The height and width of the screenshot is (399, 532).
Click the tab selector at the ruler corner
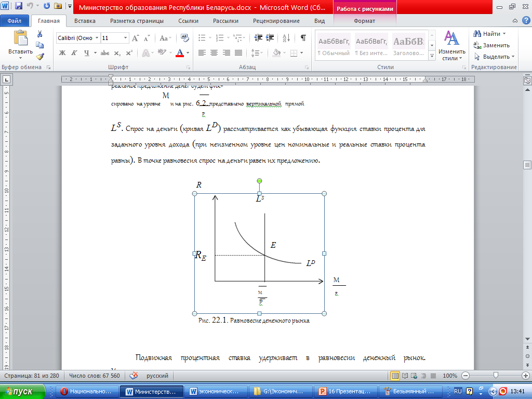click(x=6, y=79)
